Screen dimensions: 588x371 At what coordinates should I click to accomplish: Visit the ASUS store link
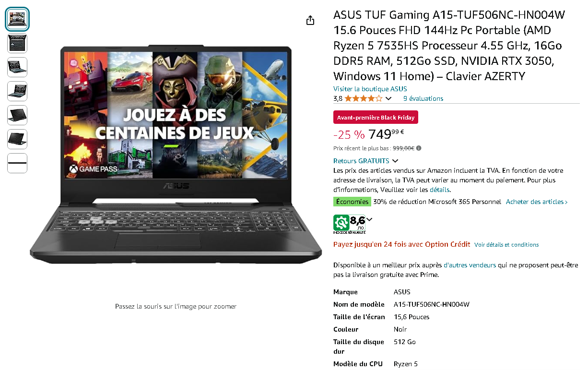370,89
